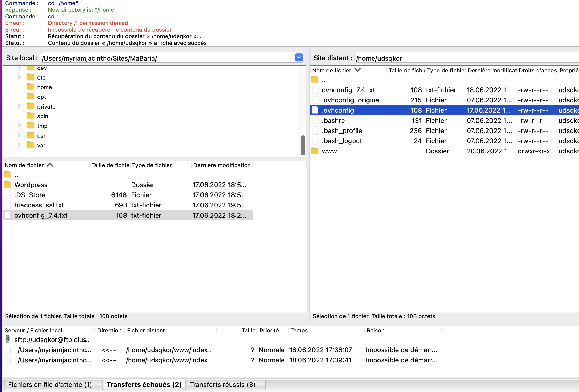Click the www folder icon in remote pane
579x392 pixels.
point(315,151)
